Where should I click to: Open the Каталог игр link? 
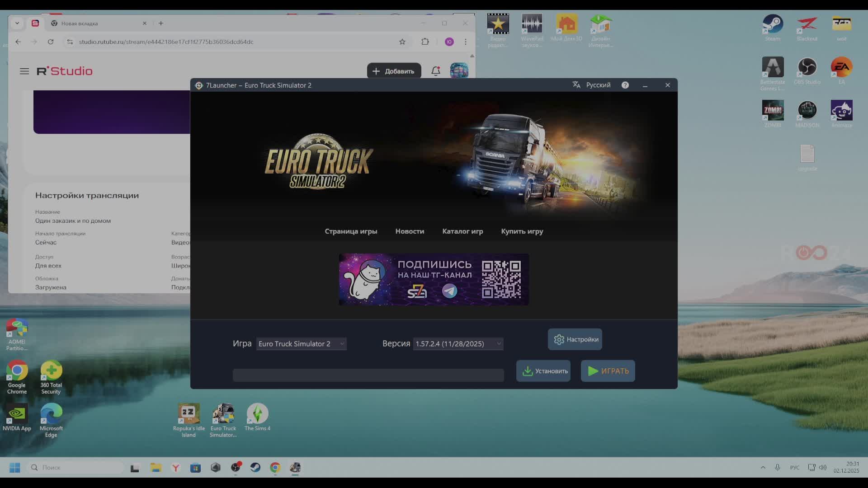click(462, 231)
